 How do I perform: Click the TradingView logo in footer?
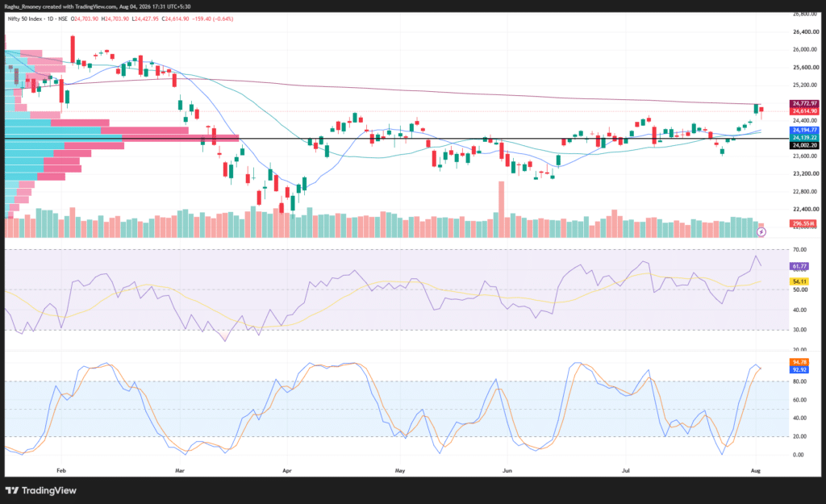coord(41,490)
